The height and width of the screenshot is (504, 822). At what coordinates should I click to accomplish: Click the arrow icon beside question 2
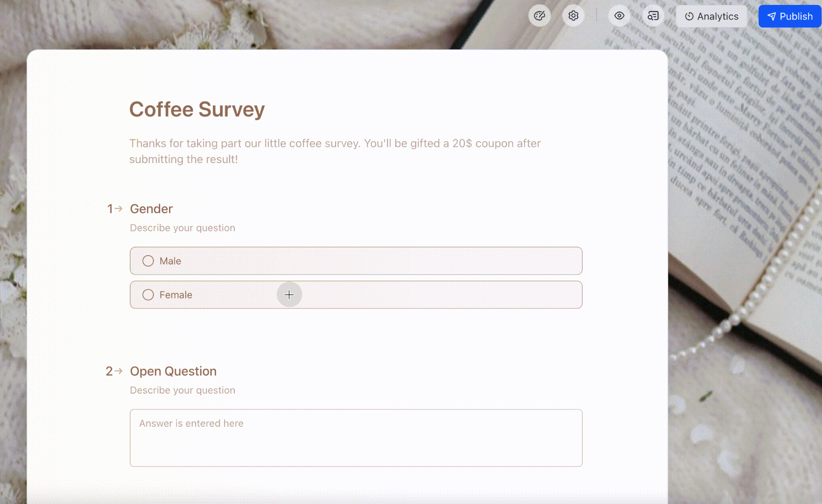click(x=119, y=371)
